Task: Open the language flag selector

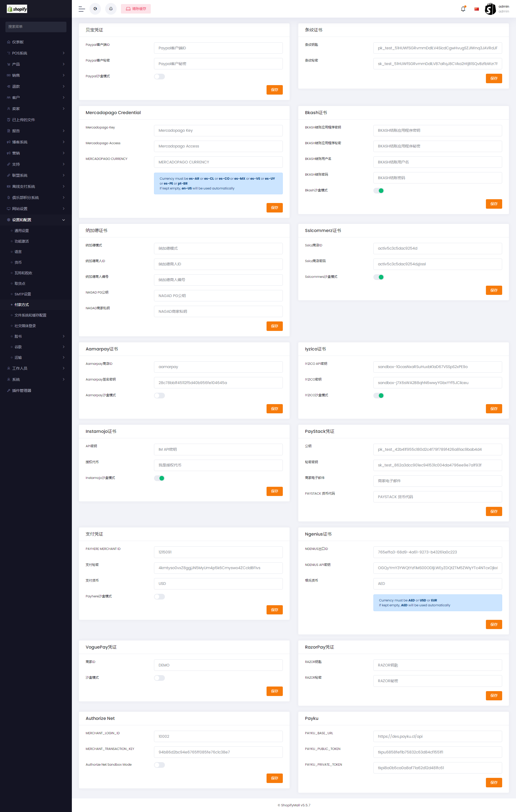Action: (476, 9)
